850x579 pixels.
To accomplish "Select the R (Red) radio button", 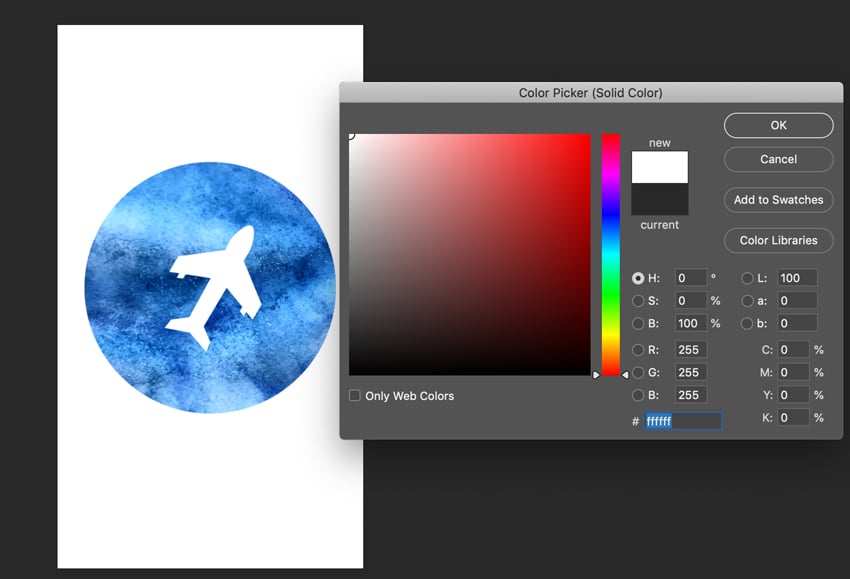I will (638, 349).
